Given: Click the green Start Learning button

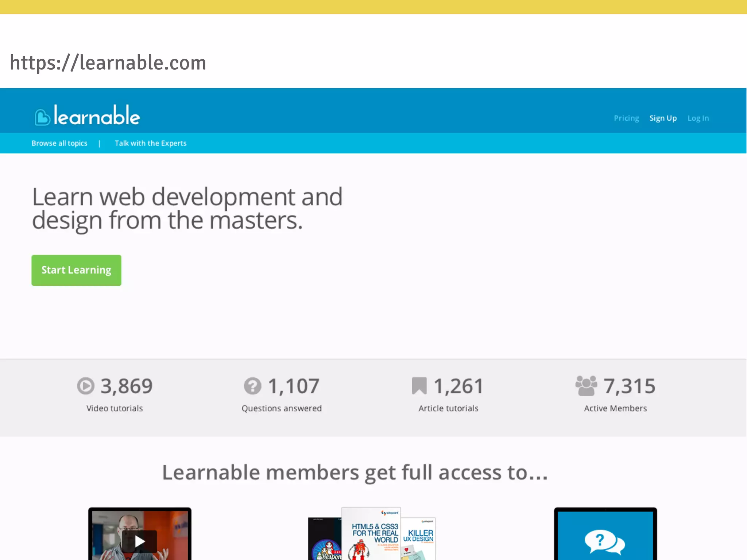Looking at the screenshot, I should coord(76,270).
